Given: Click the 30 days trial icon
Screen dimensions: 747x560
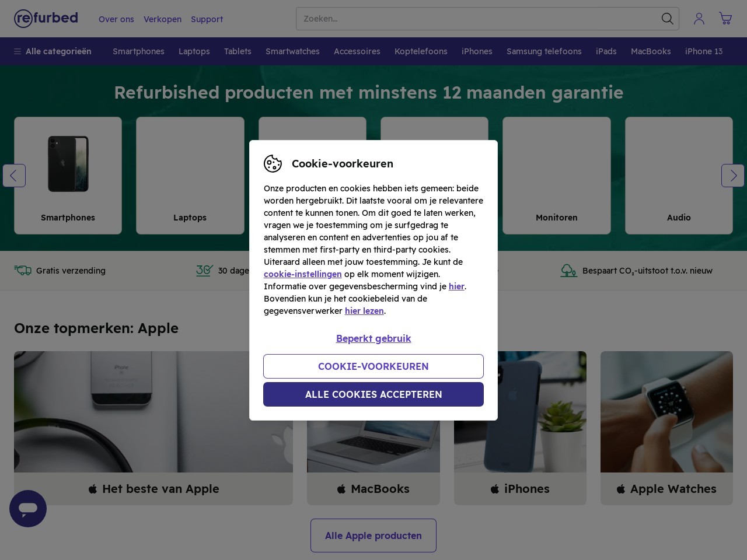Looking at the screenshot, I should click(204, 271).
